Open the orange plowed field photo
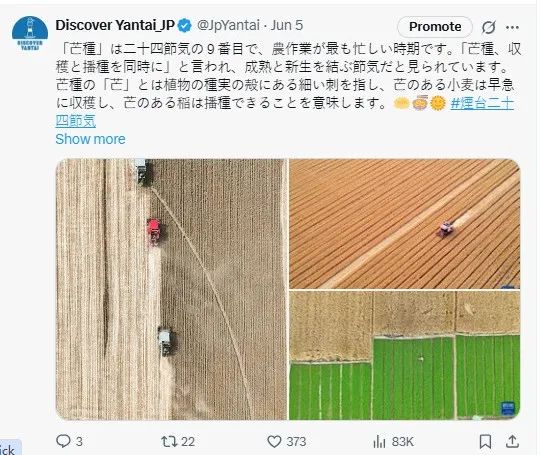Screen dimensions: 540x455 point(404,224)
